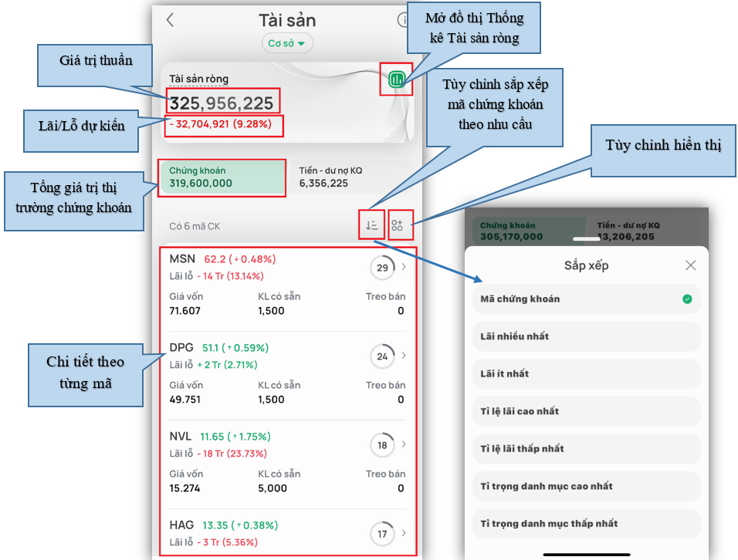Select sort by Lãi nhiều nhất
This screenshot has width=738, height=560.
[x=587, y=336]
